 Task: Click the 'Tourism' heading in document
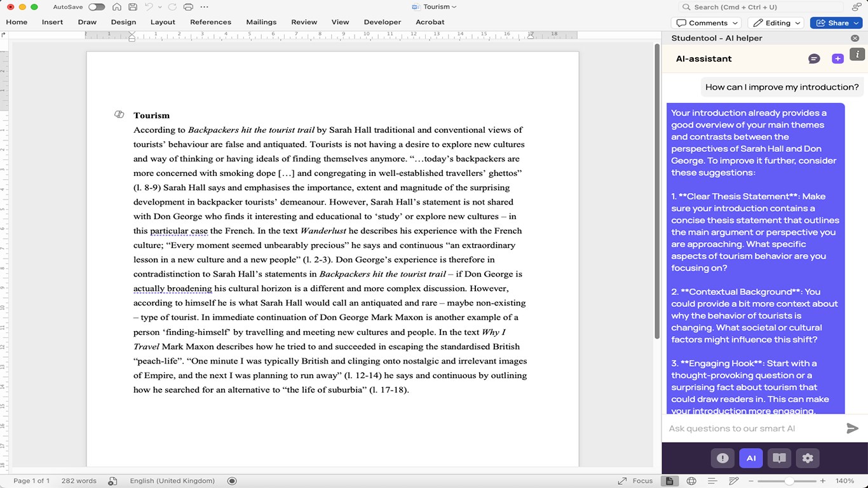151,115
